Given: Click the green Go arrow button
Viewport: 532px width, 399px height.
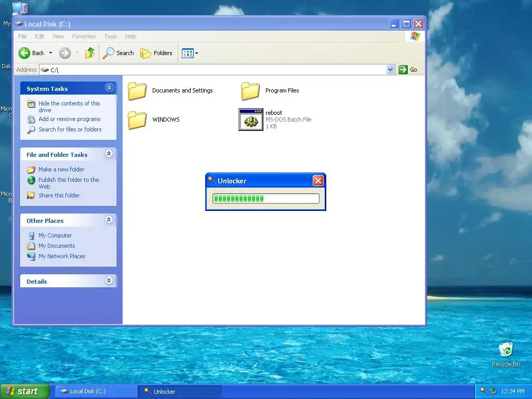Looking at the screenshot, I should pyautogui.click(x=403, y=70).
